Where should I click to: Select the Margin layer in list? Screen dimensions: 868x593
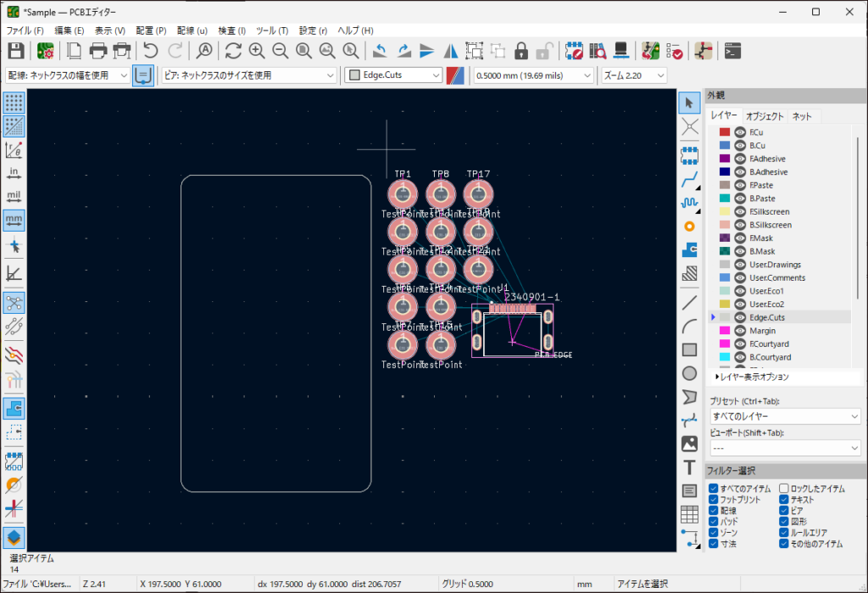click(761, 331)
